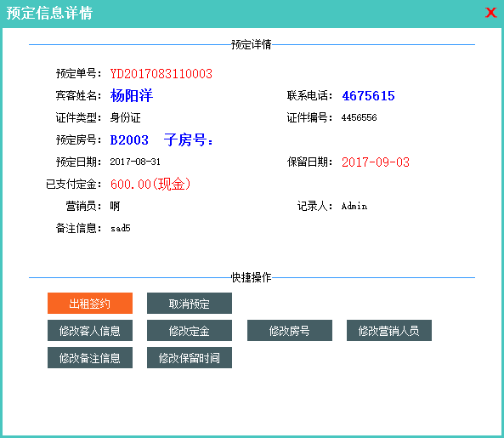Click the phone number 4675615

(368, 96)
